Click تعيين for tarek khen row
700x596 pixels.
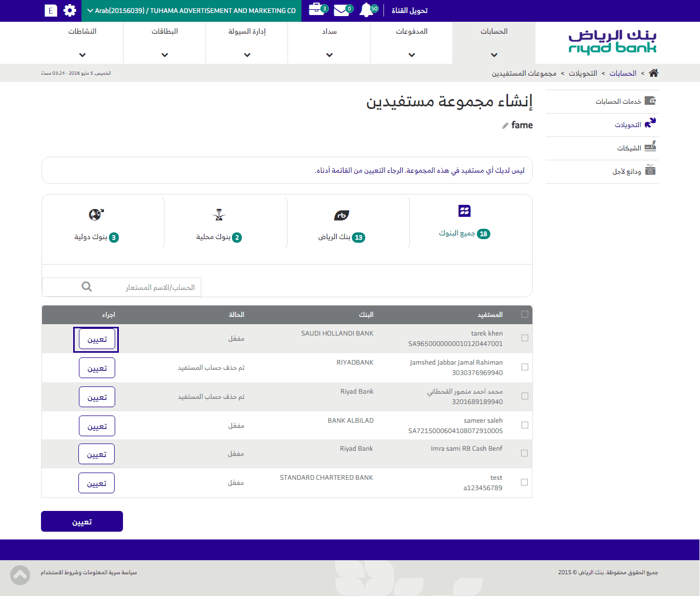point(97,339)
